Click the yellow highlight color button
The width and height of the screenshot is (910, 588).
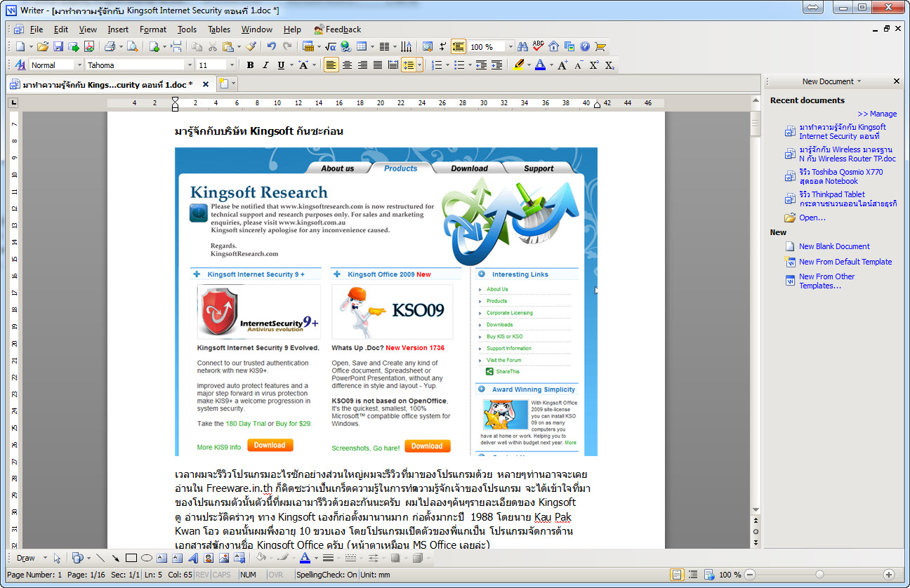coord(518,65)
